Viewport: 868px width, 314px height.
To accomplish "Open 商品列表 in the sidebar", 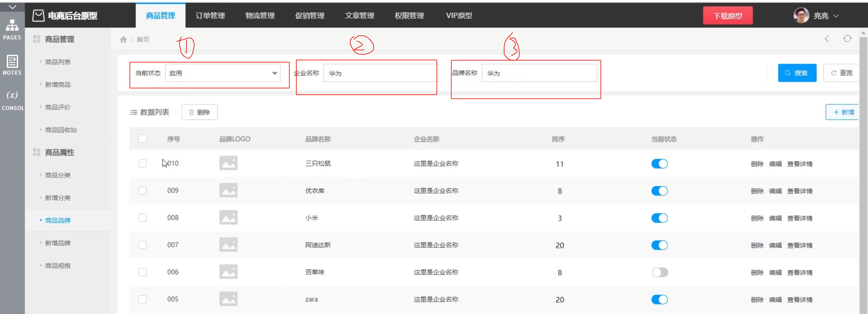I will (x=58, y=62).
